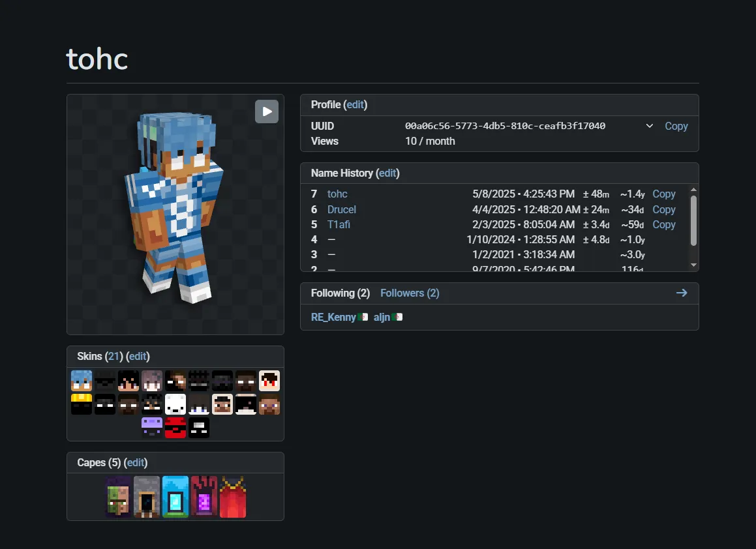Open the 21 skins count link
The height and width of the screenshot is (549, 756).
(113, 356)
